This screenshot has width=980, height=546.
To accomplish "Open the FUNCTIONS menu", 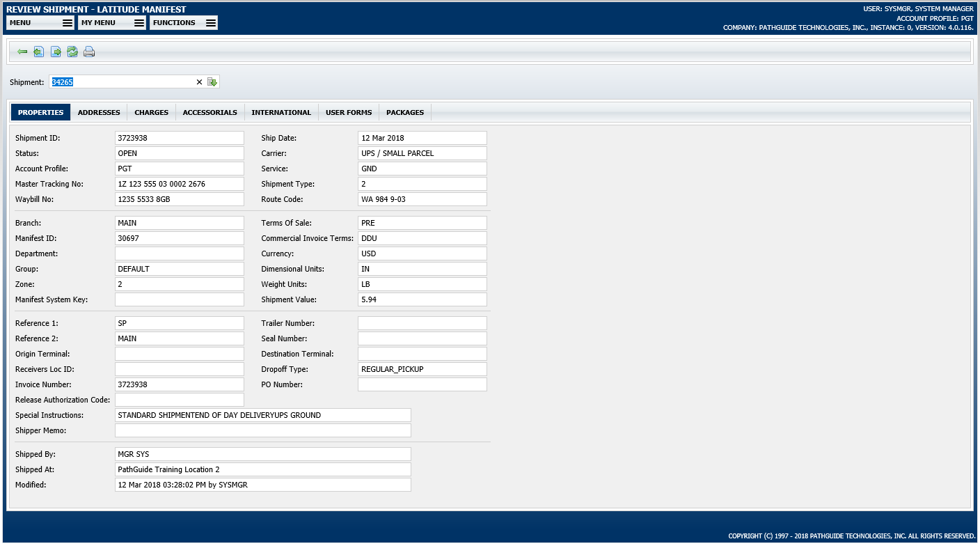I will (x=183, y=22).
